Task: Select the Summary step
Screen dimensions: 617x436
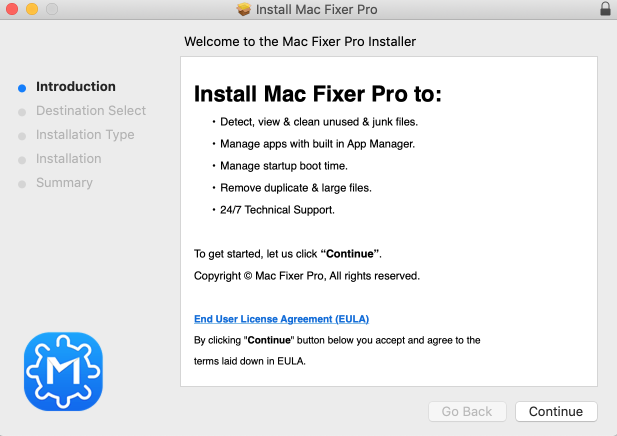Action: pos(64,183)
